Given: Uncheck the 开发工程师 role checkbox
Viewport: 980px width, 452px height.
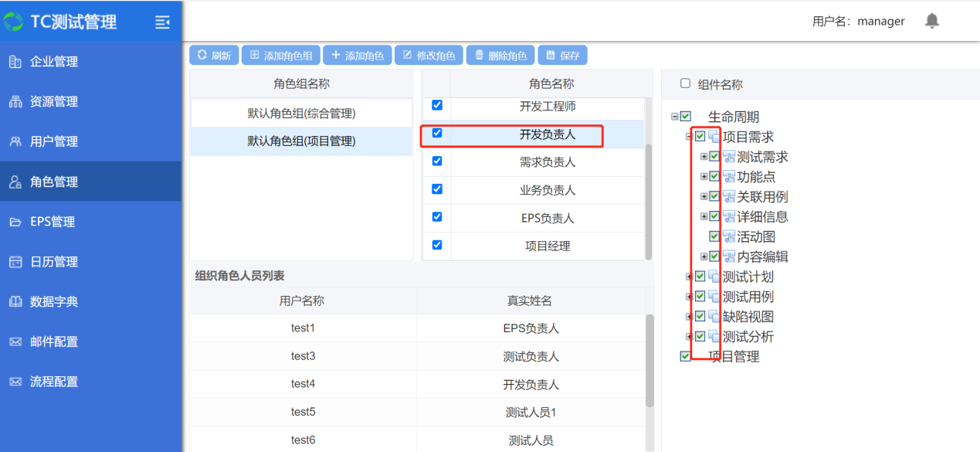Looking at the screenshot, I should [437, 105].
